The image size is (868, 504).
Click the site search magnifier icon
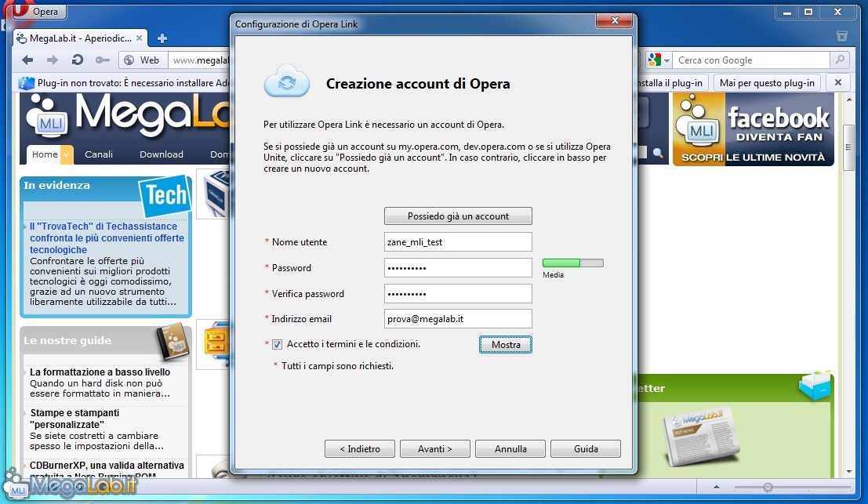click(x=658, y=153)
